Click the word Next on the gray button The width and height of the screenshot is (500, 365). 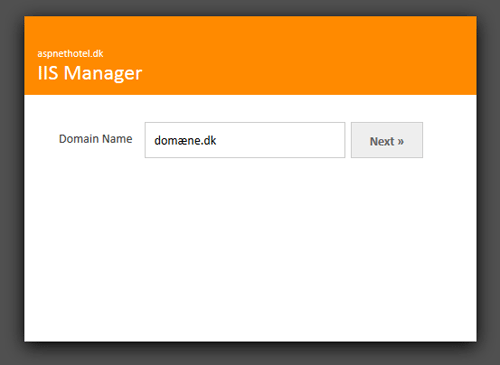coord(382,141)
